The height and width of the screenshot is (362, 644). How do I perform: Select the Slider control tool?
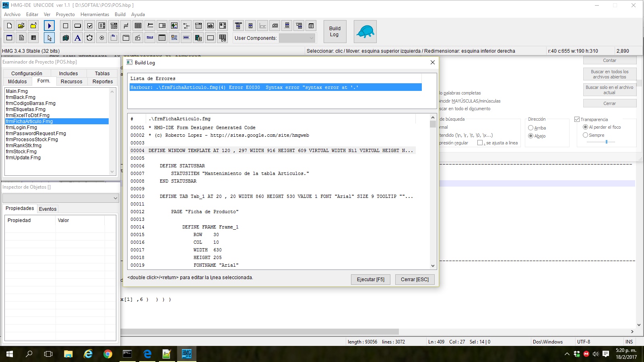(150, 26)
